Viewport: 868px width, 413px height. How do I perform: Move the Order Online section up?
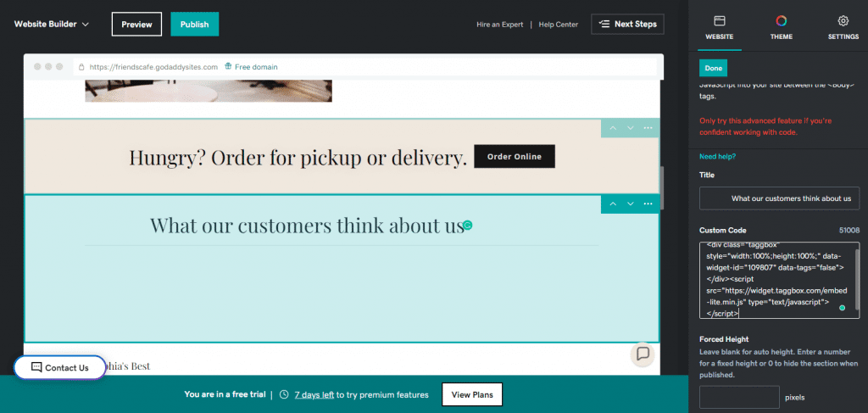pos(612,128)
